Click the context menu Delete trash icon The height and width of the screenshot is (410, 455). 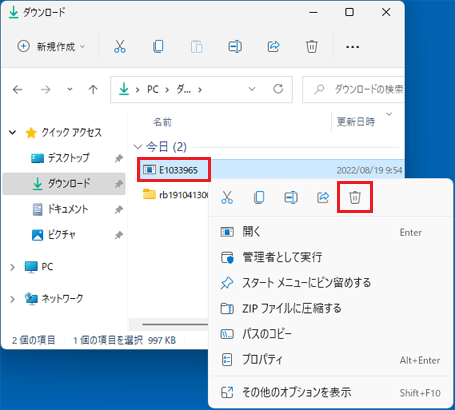tap(355, 197)
